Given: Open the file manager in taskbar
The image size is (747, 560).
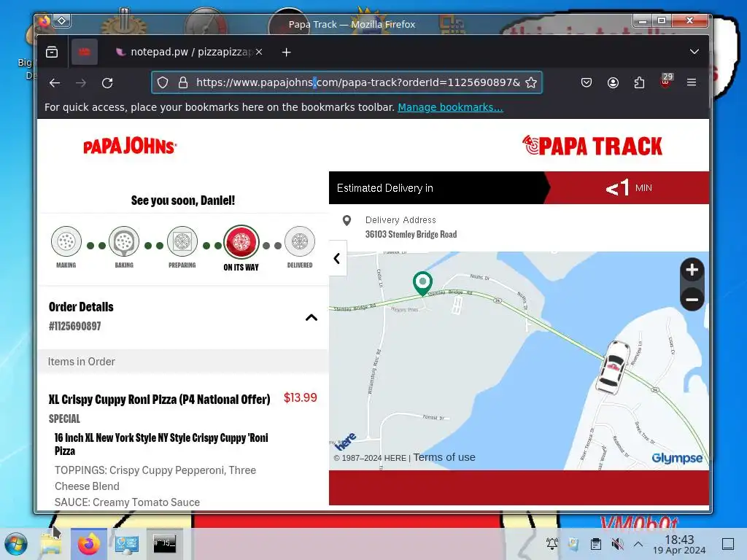Looking at the screenshot, I should coord(50,544).
